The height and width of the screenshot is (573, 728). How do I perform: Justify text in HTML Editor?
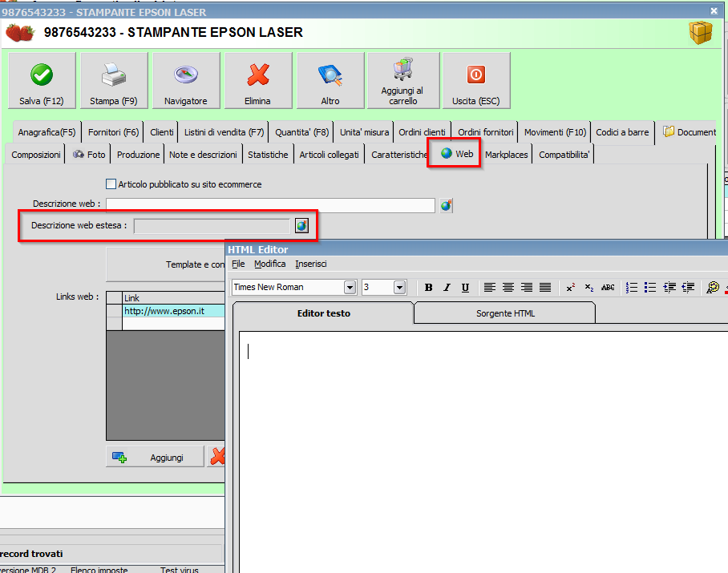tap(545, 288)
